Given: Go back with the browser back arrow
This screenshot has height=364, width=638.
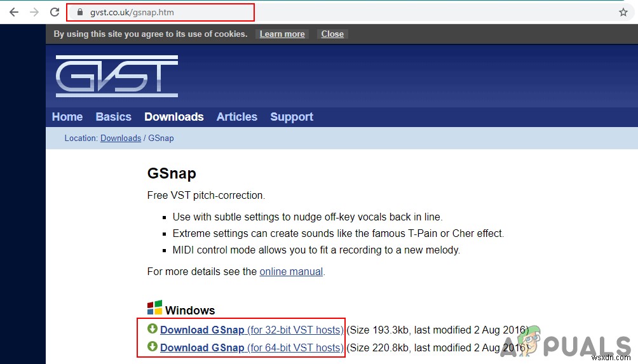Looking at the screenshot, I should click(14, 12).
